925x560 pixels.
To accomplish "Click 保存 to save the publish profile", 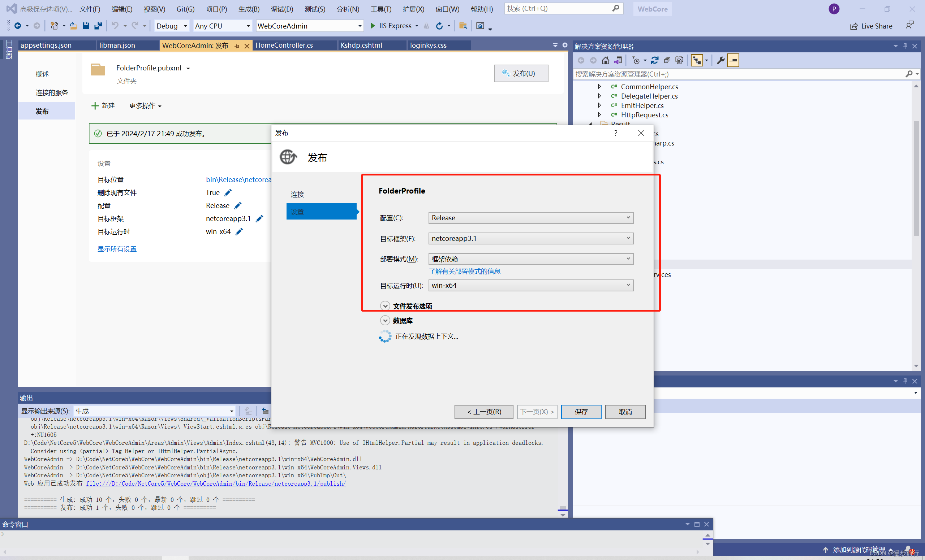I will [x=581, y=412].
